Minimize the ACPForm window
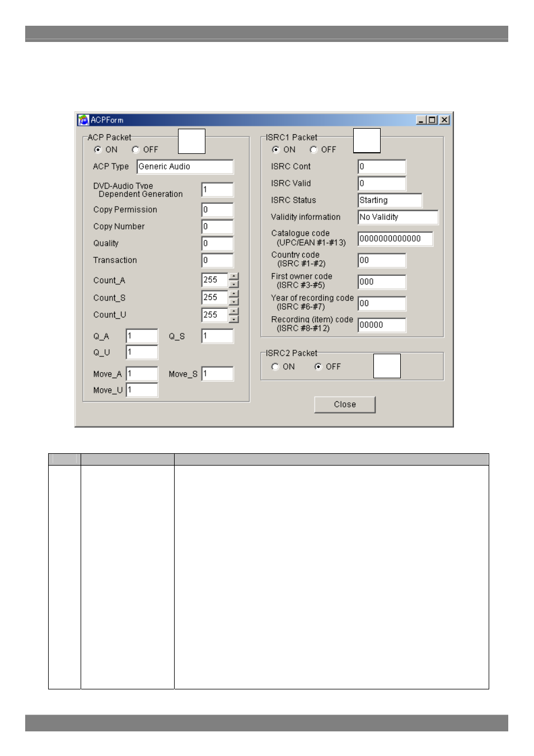534x756 pixels. pyautogui.click(x=421, y=120)
